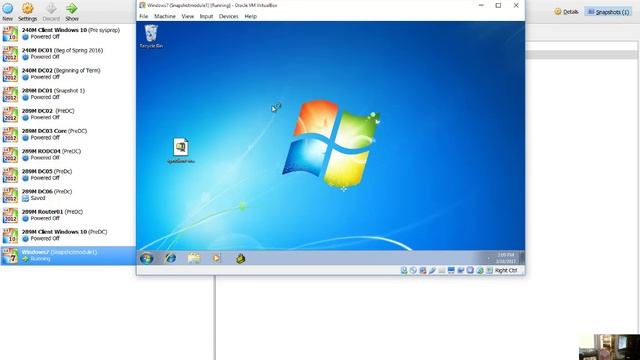Select the 240M DC02 (Beginning of Term) VM

(68, 74)
